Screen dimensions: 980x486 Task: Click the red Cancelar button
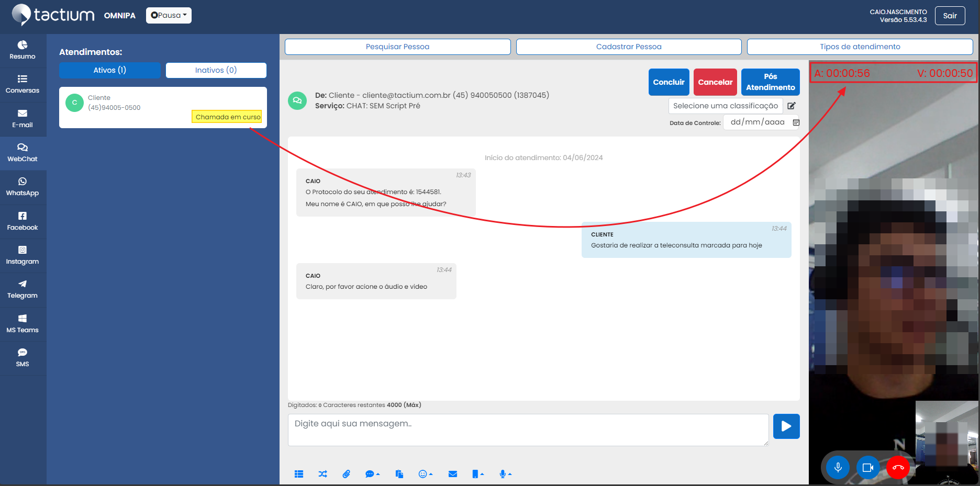click(715, 82)
